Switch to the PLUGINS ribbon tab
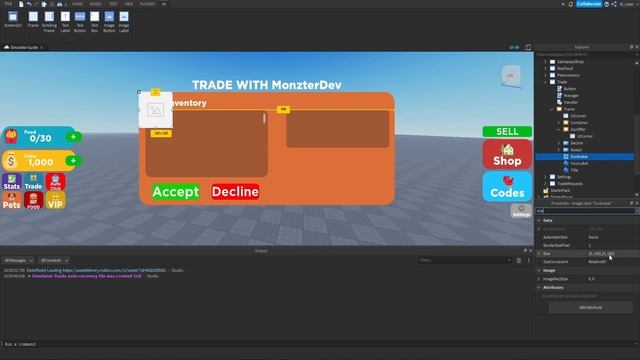Screen dimensions: 640x360 coord(147,4)
